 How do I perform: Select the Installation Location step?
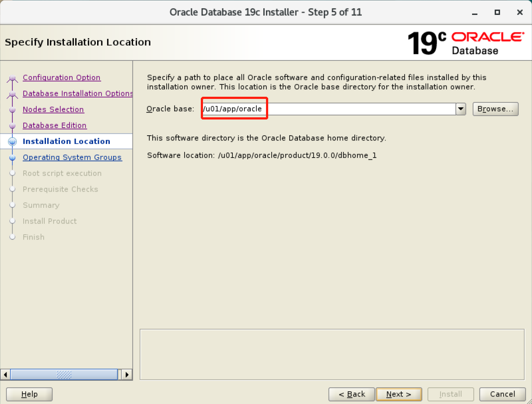(66, 141)
